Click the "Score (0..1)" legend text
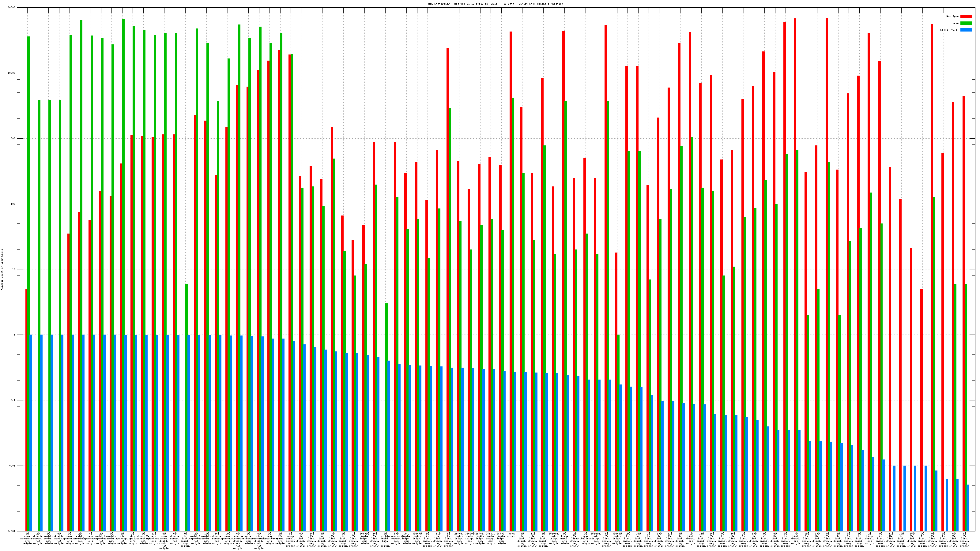 click(x=949, y=30)
